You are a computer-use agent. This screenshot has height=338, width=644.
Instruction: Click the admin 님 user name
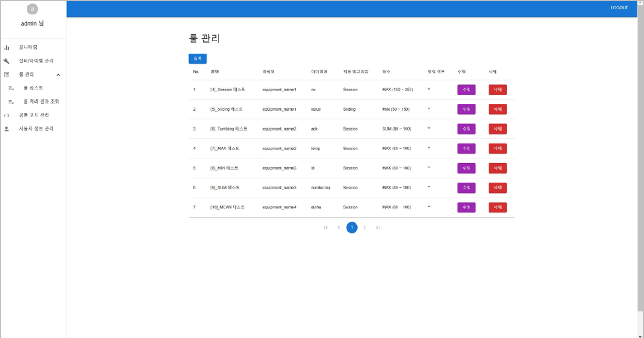[x=32, y=23]
